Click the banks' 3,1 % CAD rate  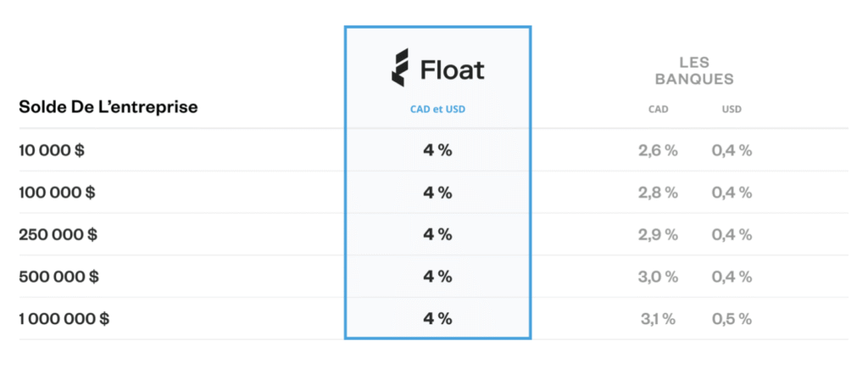658,319
